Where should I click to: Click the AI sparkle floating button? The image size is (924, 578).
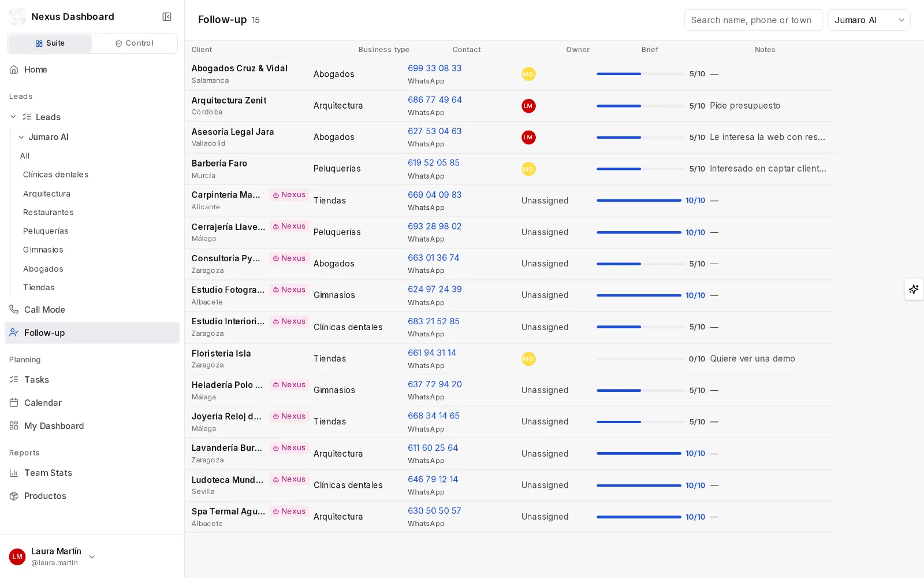(x=914, y=289)
